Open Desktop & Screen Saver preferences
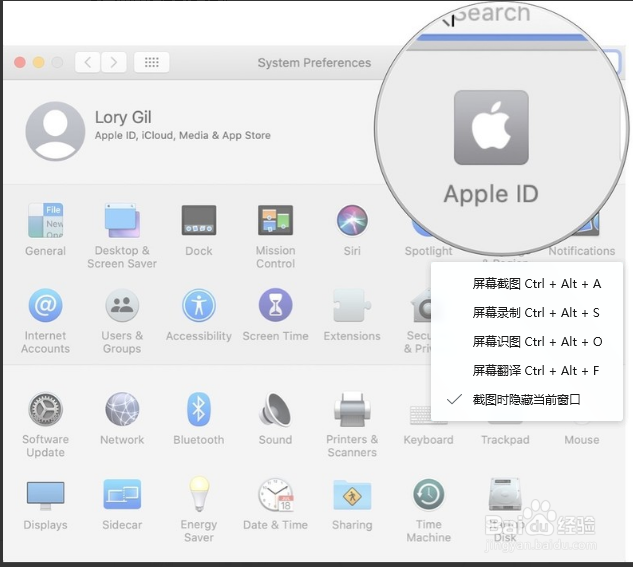This screenshot has width=633, height=567. (122, 220)
